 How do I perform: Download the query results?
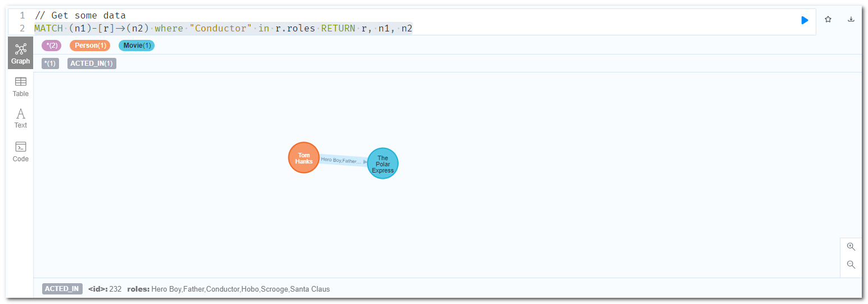[x=851, y=20]
